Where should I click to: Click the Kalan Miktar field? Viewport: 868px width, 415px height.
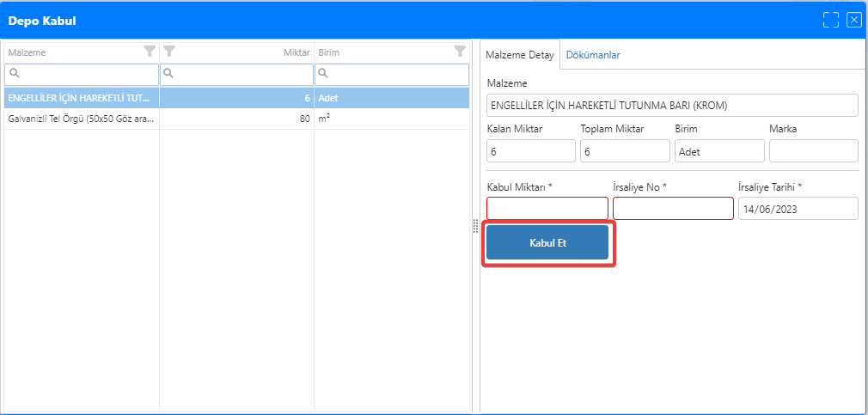[530, 151]
